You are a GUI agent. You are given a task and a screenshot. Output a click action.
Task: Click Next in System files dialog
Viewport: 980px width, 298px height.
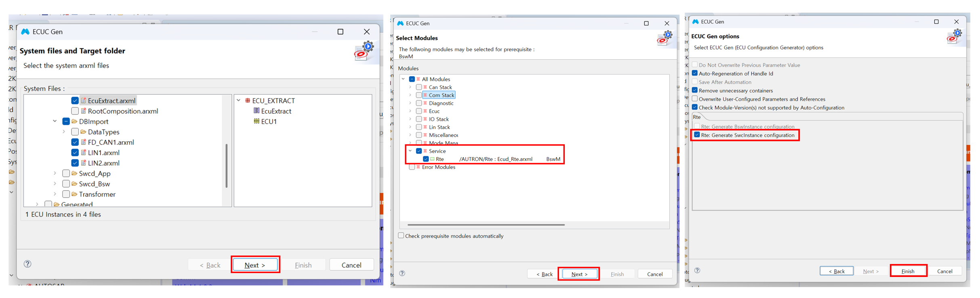(x=255, y=265)
